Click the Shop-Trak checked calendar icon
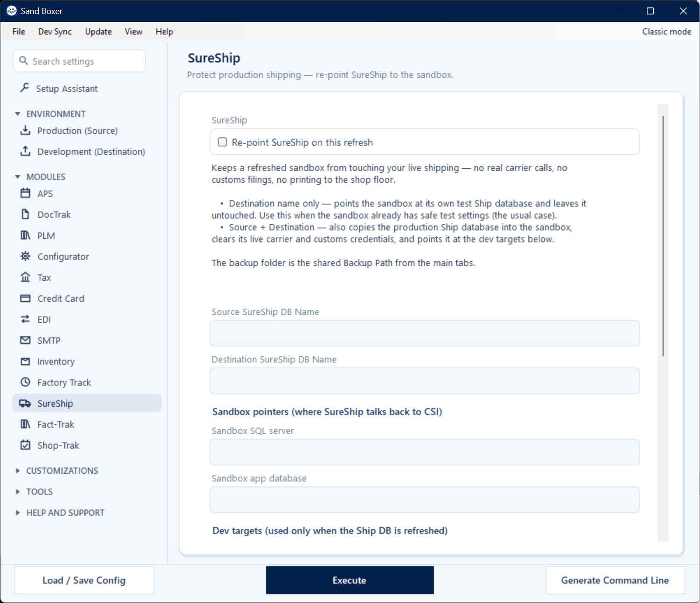 click(26, 445)
